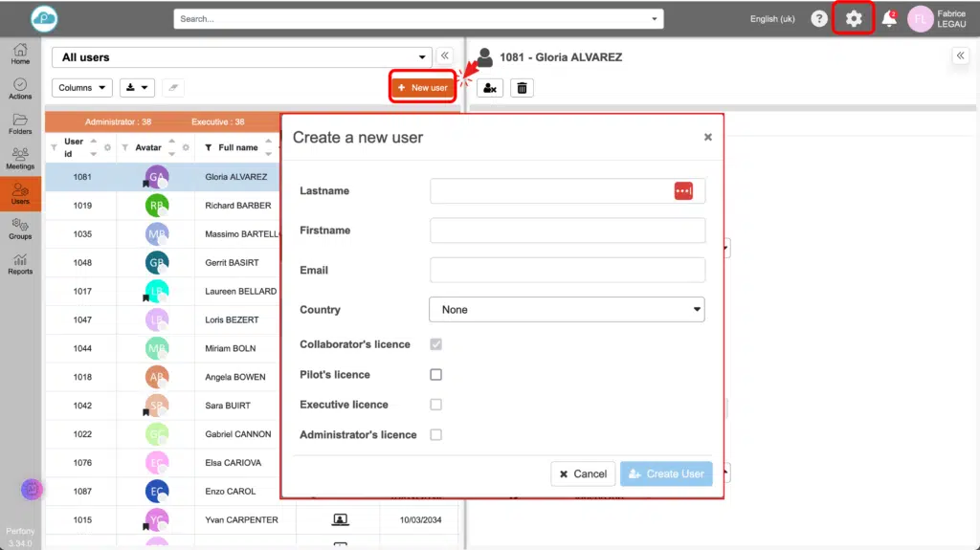The width and height of the screenshot is (980, 550).
Task: Expand the Country dropdown
Action: click(x=567, y=310)
